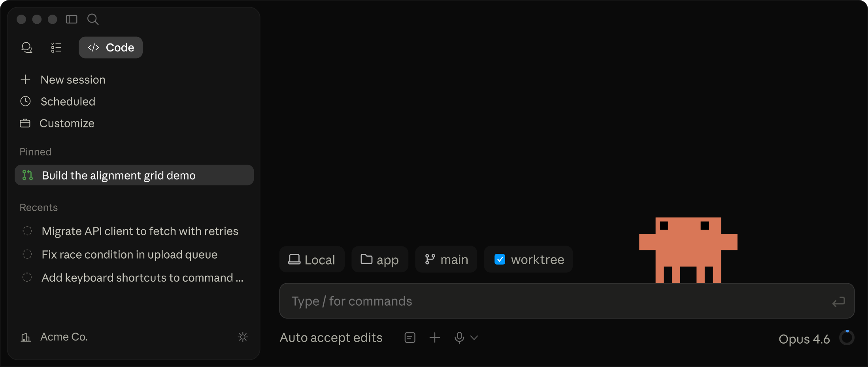This screenshot has height=367, width=868.
Task: Switch to Code mode
Action: coord(110,47)
